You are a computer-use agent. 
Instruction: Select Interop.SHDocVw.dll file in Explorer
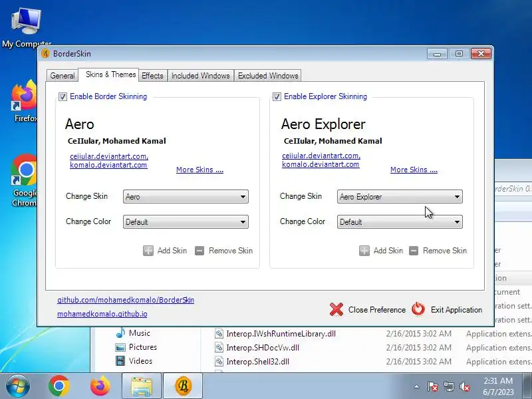coord(263,348)
